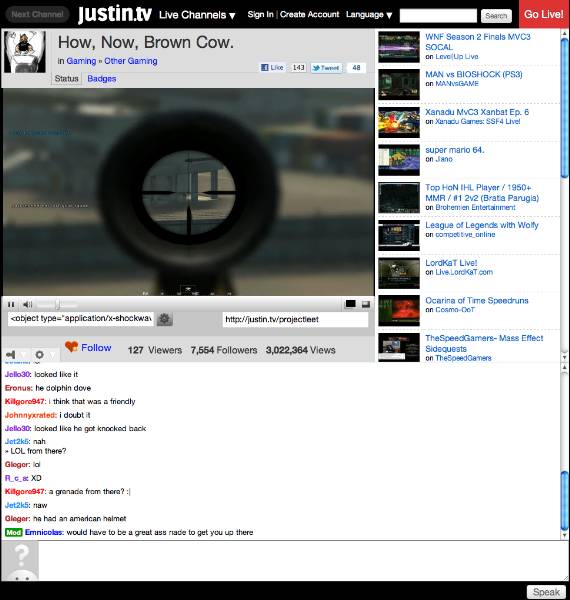Image resolution: width=570 pixels, height=600 pixels.
Task: Mute the stream with the speaker icon
Action: coord(27,305)
